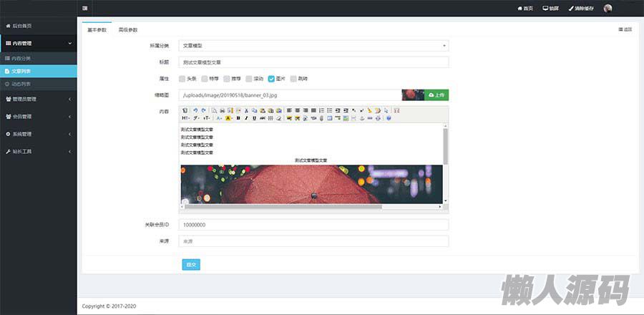
Task: Remove text formatting with eraser
Action: coord(278,118)
